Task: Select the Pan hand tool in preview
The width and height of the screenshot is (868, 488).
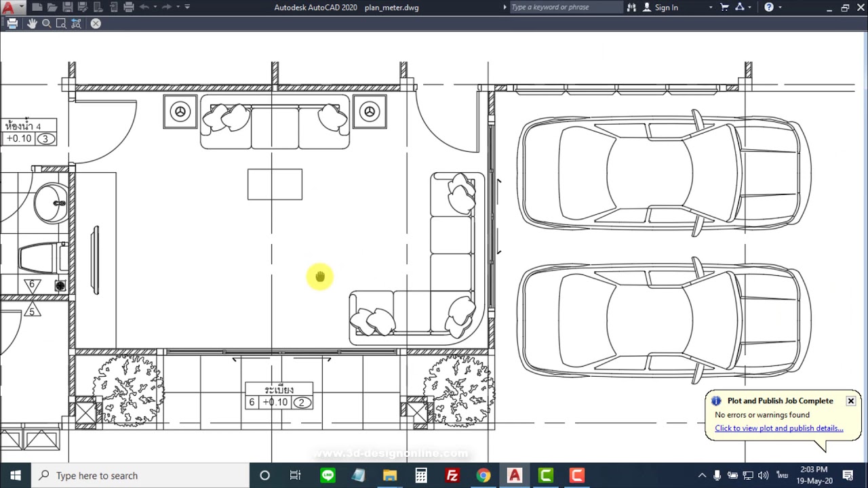Action: 32,23
